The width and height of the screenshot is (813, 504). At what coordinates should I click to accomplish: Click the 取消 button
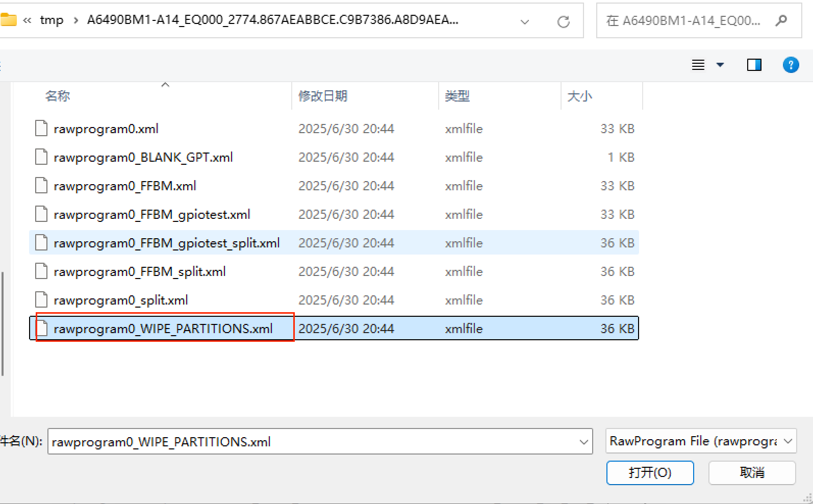click(x=752, y=473)
